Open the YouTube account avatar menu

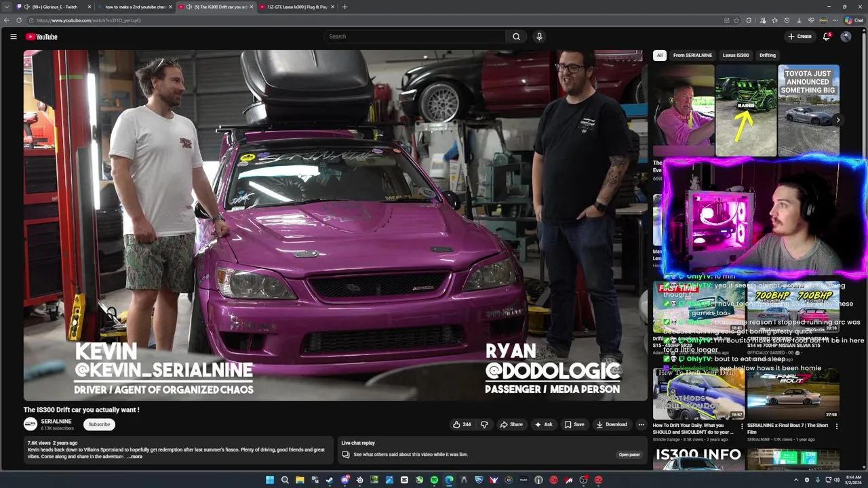tap(846, 37)
